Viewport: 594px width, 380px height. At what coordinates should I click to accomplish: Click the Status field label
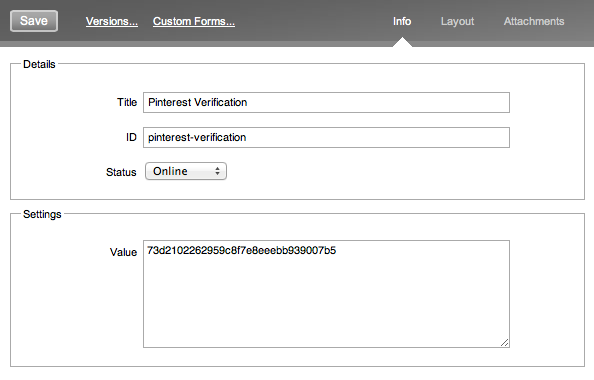(x=121, y=172)
